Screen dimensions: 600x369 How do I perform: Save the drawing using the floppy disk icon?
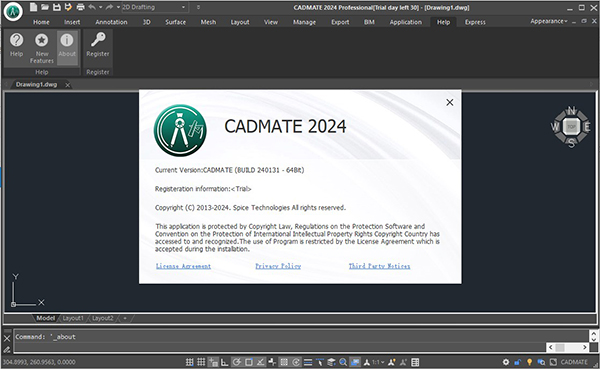coord(57,7)
